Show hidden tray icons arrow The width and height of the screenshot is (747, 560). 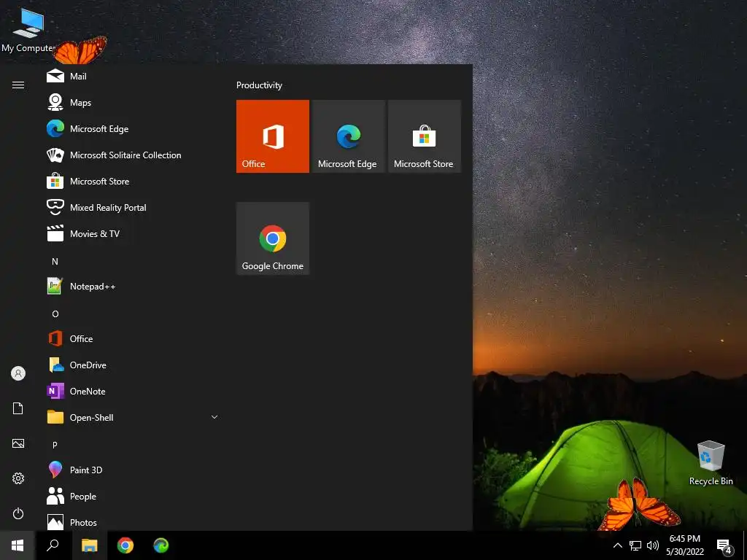(x=617, y=545)
